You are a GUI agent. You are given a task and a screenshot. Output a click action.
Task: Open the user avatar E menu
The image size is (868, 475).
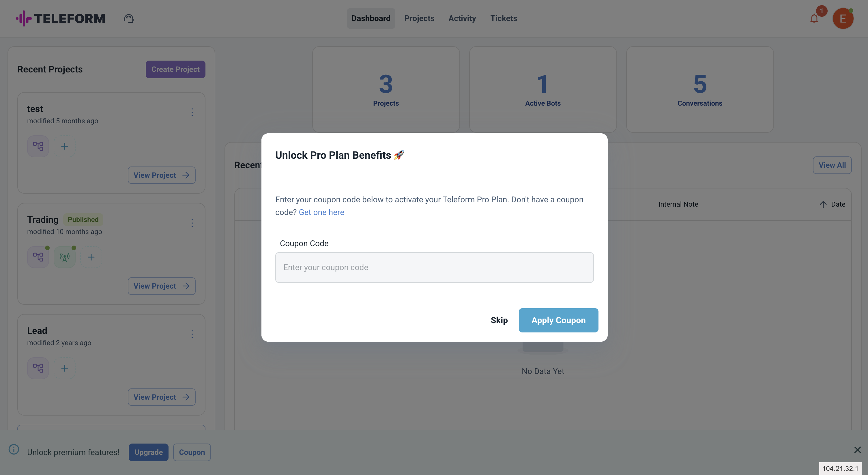pos(843,18)
